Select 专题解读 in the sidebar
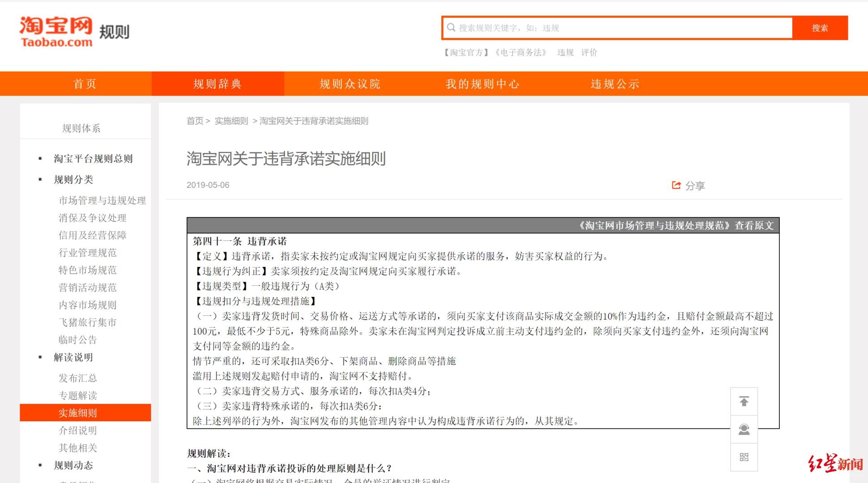 78,395
